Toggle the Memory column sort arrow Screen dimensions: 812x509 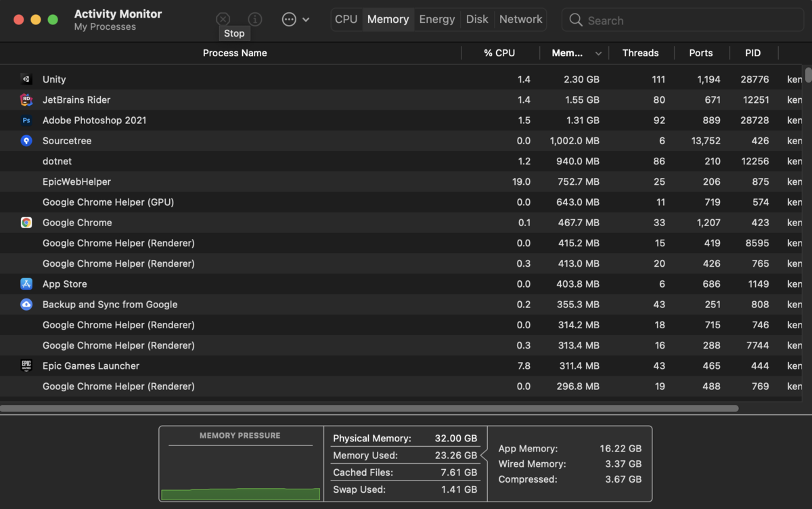tap(598, 53)
